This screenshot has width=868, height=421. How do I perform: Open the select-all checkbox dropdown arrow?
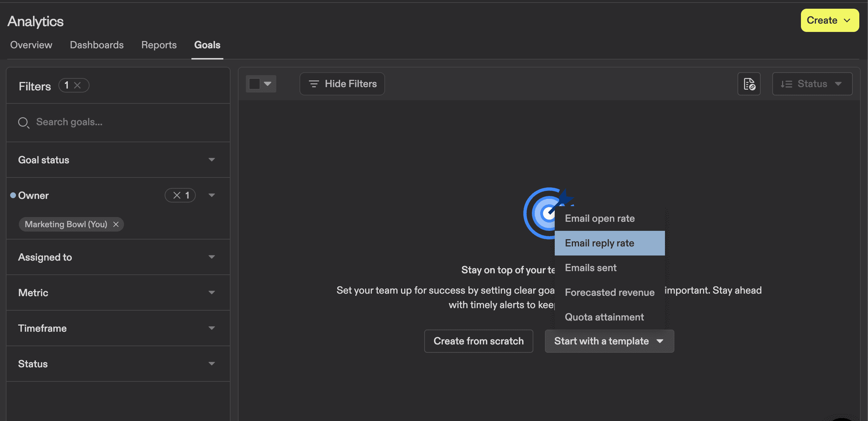(x=268, y=84)
